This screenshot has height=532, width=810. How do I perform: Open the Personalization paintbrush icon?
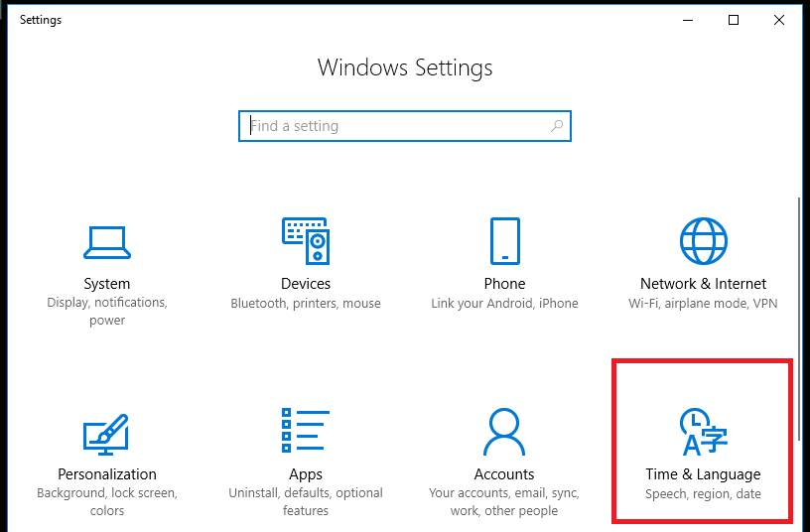click(x=106, y=434)
